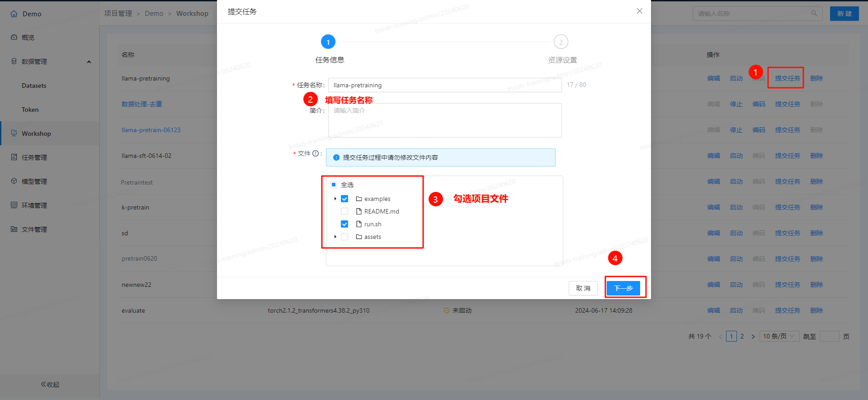
Task: Click the Demo home icon in sidebar
Action: tap(14, 14)
